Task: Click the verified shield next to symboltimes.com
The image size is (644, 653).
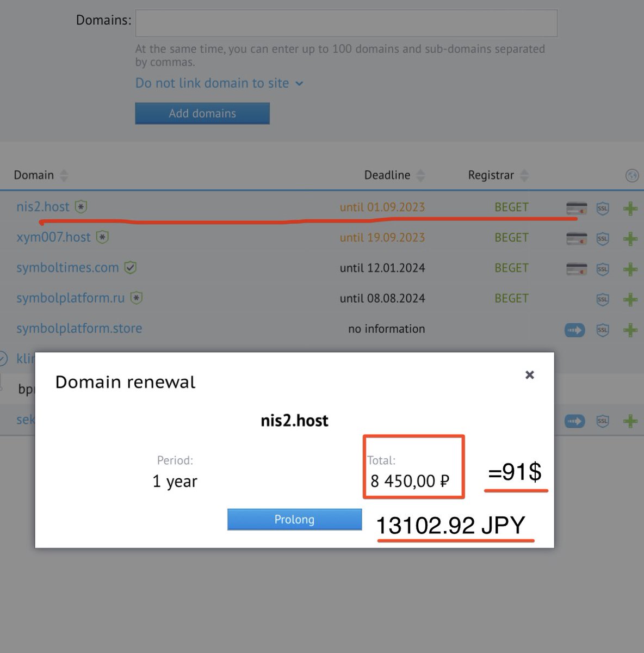Action: (131, 268)
